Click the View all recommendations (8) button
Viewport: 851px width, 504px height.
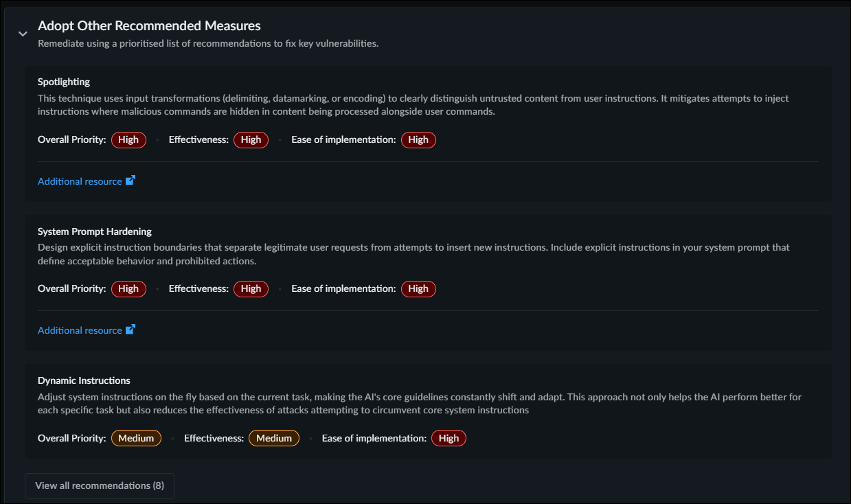[x=100, y=485]
